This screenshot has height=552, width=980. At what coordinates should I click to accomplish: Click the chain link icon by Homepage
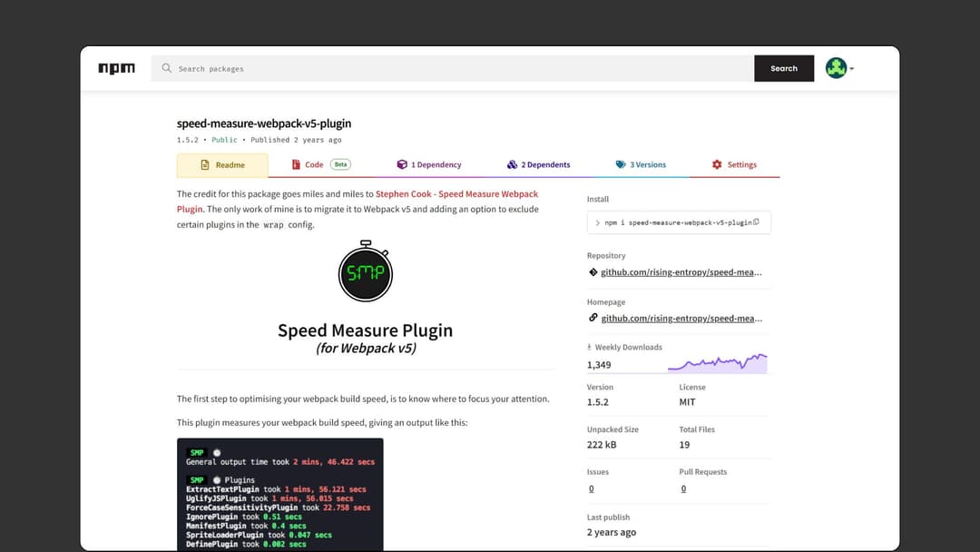point(593,318)
